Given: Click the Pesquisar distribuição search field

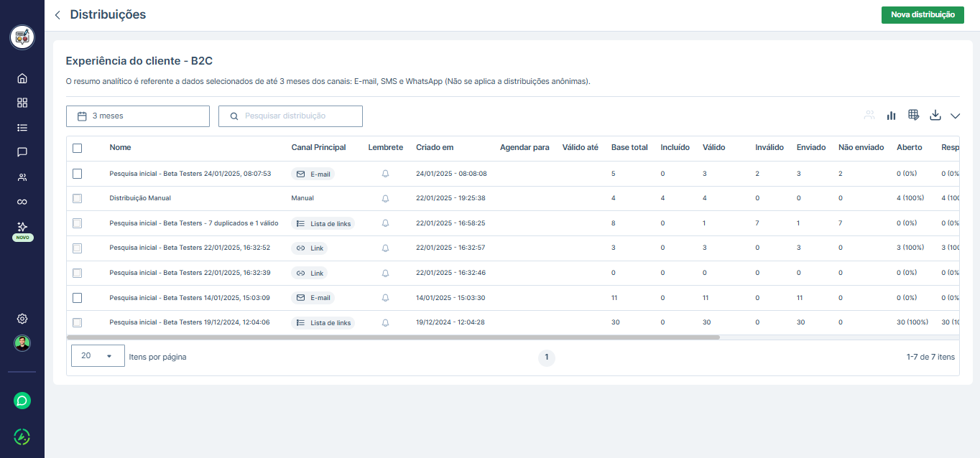Looking at the screenshot, I should tap(290, 116).
